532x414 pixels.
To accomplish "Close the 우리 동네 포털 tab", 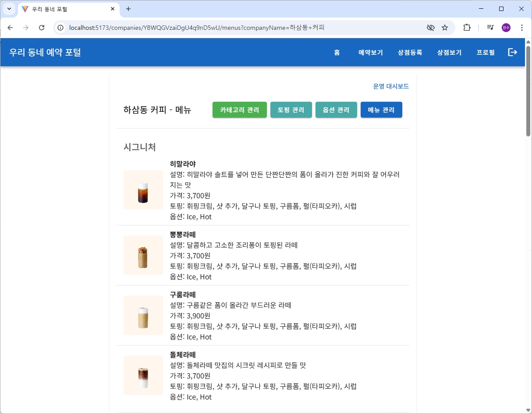I will (113, 9).
